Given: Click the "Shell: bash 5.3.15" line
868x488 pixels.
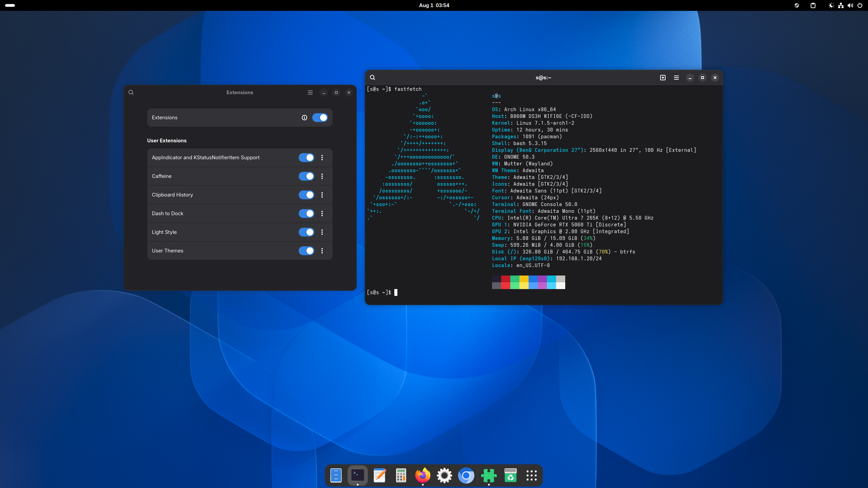Looking at the screenshot, I should (519, 143).
